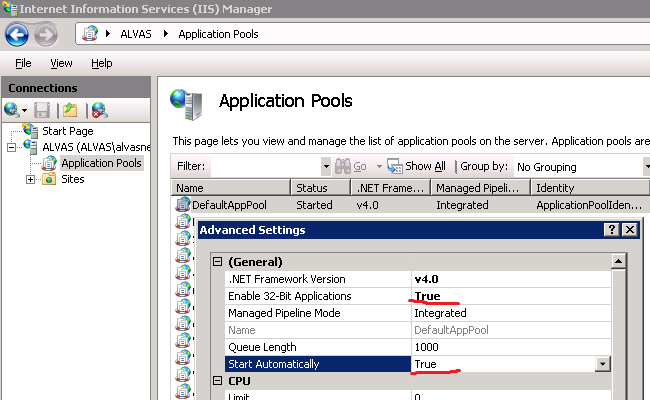Click the Show All filter icon
Image resolution: width=650 pixels, height=400 pixels.
[395, 166]
